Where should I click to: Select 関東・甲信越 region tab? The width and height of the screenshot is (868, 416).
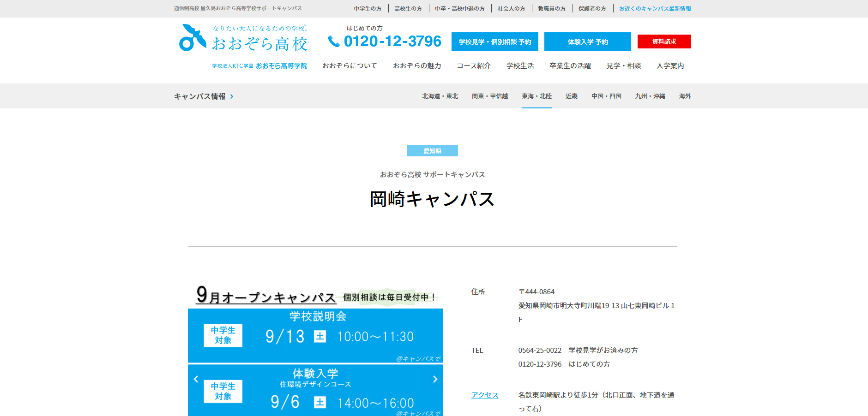coord(490,96)
